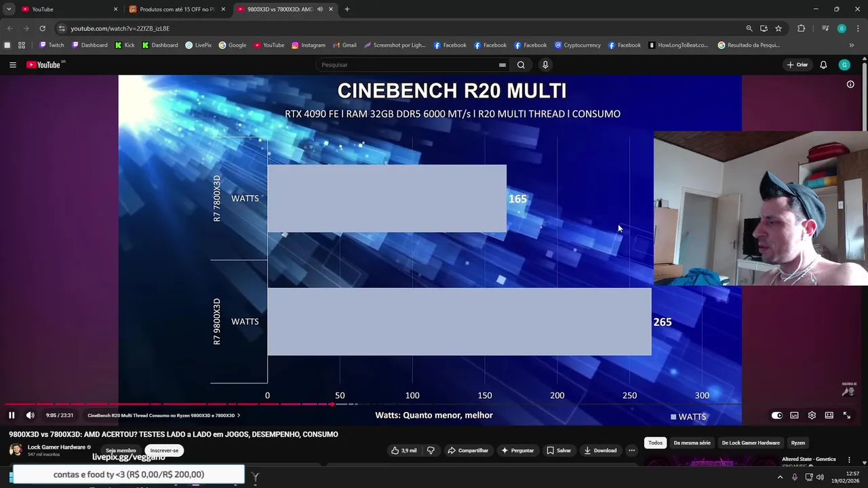Viewport: 868px width, 488px height.
Task: Open chapter 'CineBench R20 Multi Thread Consumo' list
Action: click(163, 415)
